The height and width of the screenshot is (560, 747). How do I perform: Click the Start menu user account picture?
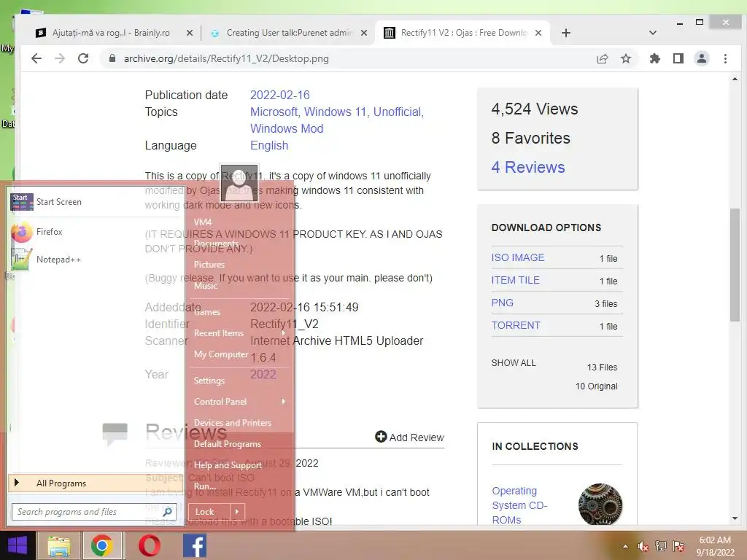click(239, 183)
